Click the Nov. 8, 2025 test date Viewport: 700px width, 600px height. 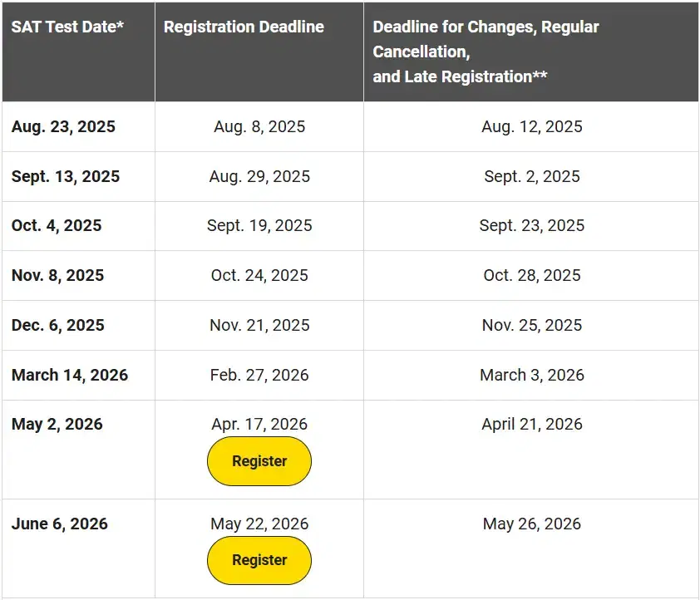coord(57,275)
